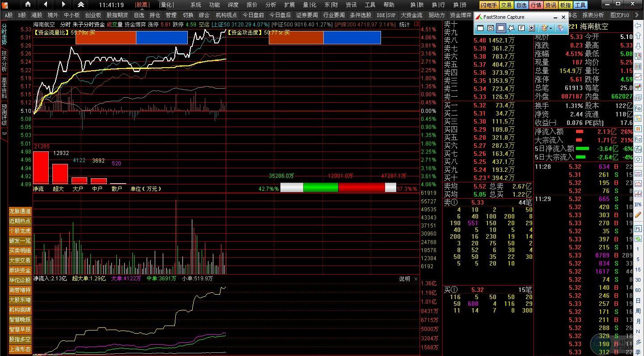Select FastStone scrolling window capture icon
This screenshot has width=644, height=356.
pyautogui.click(x=531, y=28)
